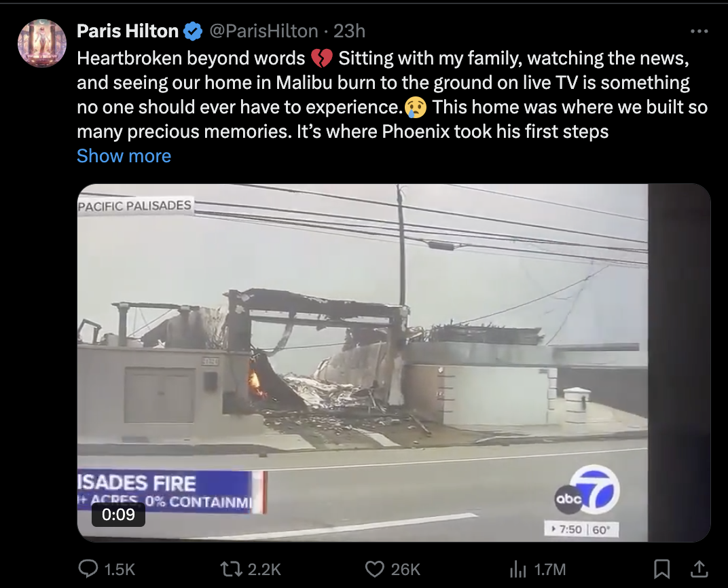The image size is (728, 588).
Task: Click the 1.7M views count
Action: coord(549,569)
